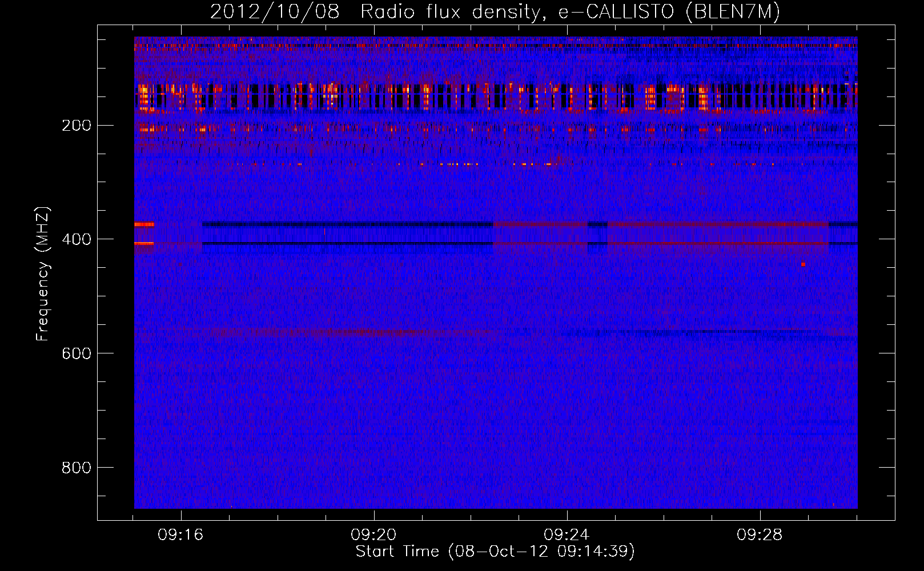Click the '09:20' time tick label
Image resolution: width=924 pixels, height=571 pixels.
(x=373, y=535)
